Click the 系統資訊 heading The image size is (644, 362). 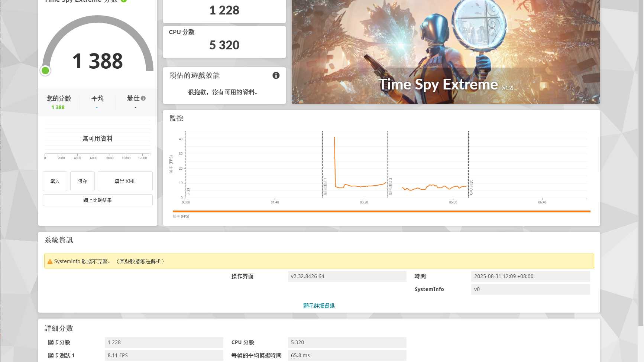pyautogui.click(x=59, y=240)
